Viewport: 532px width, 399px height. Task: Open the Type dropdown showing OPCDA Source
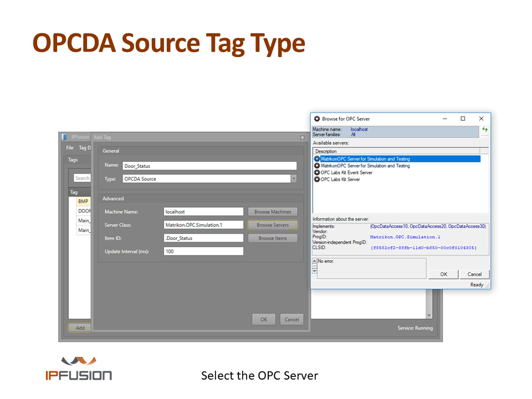(x=294, y=178)
